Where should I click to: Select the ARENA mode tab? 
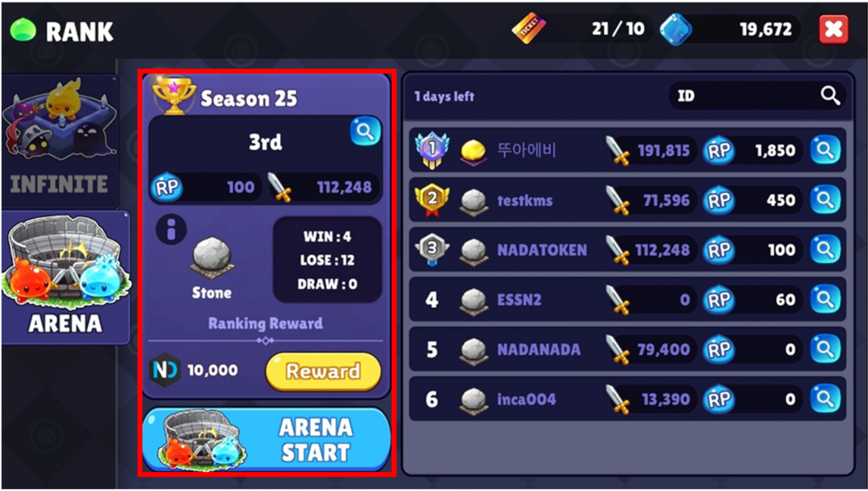tap(65, 277)
